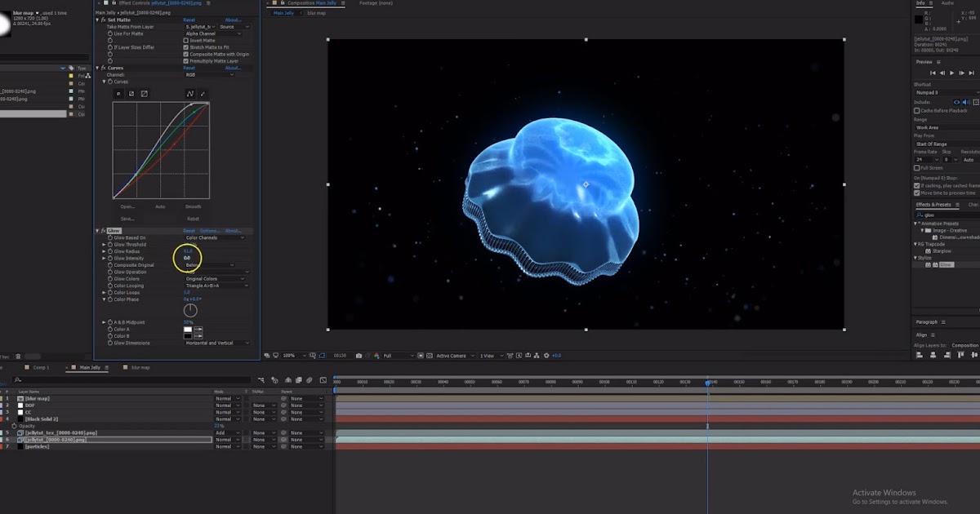
Task: Open the graph editor from timeline header
Action: pos(323,380)
